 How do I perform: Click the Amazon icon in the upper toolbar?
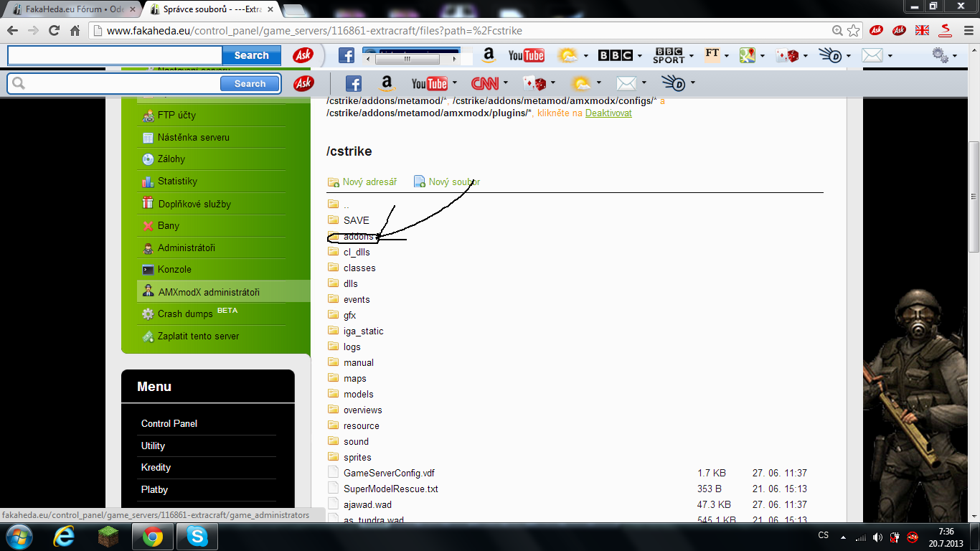(x=489, y=55)
